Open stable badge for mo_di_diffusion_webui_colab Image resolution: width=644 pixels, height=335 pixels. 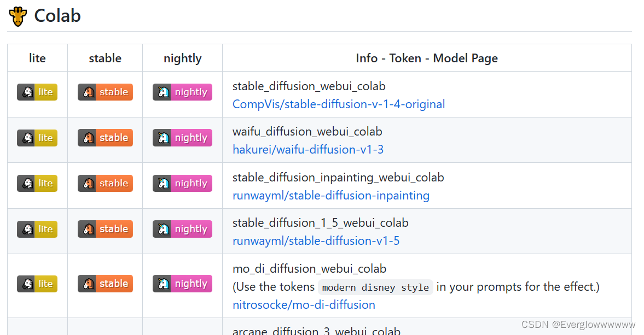105,284
